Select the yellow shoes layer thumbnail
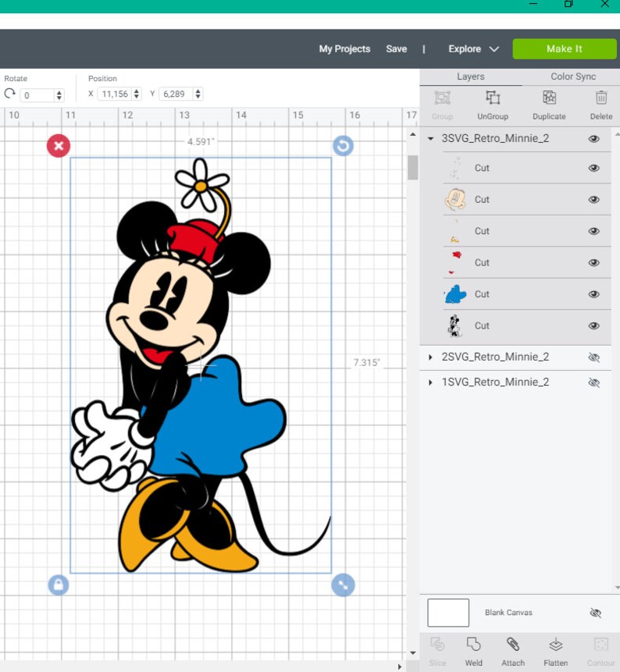The image size is (620, 672). tap(455, 232)
